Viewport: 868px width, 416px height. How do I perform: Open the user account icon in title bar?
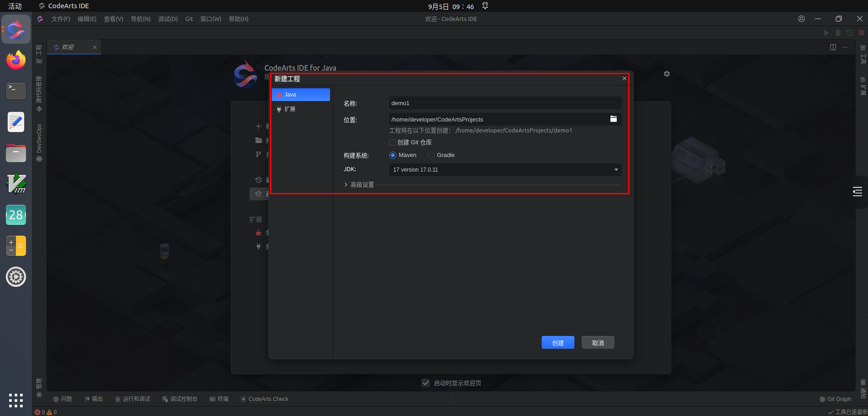coord(802,19)
